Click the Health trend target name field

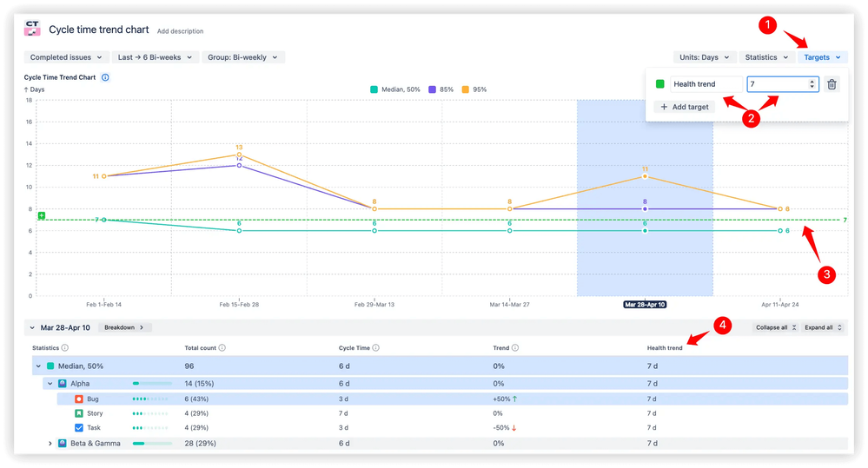click(x=706, y=84)
